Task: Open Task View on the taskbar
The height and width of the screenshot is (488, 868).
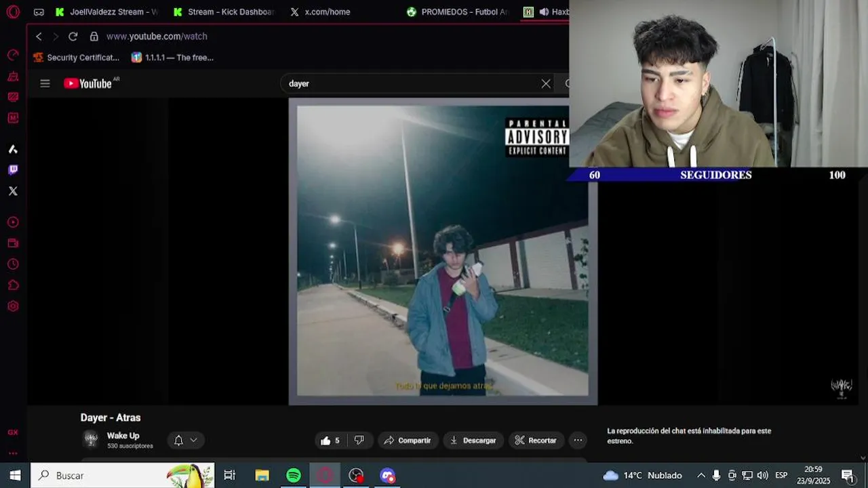Action: pyautogui.click(x=229, y=476)
